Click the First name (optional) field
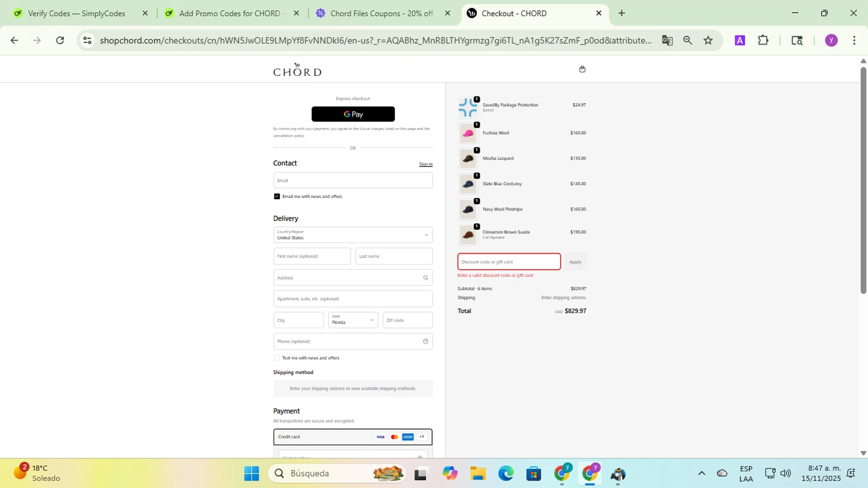This screenshot has width=868, height=488. [x=312, y=256]
